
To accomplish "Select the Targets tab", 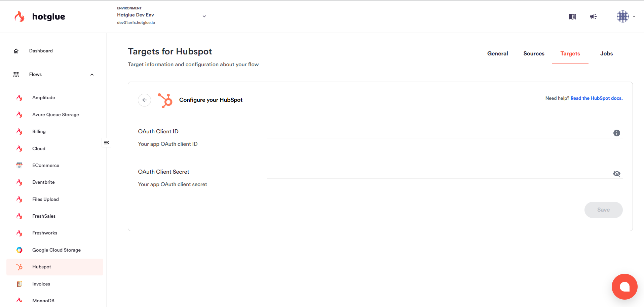I will pos(570,53).
